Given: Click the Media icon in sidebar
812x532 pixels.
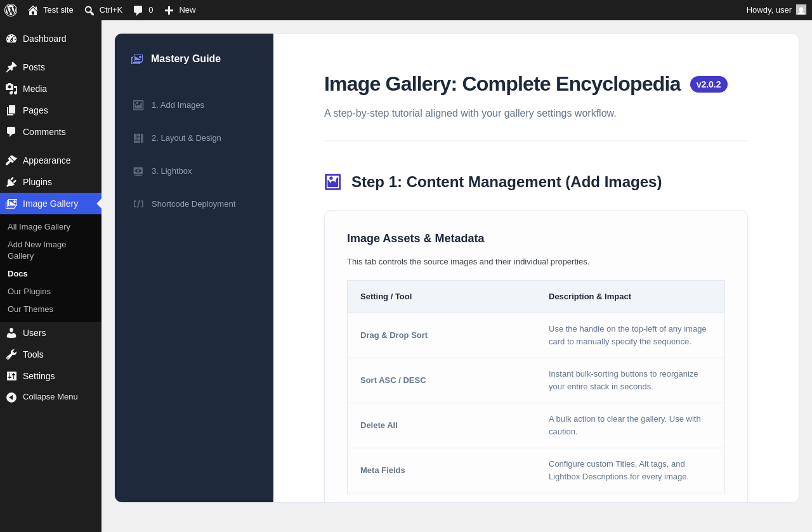Looking at the screenshot, I should pos(11,89).
